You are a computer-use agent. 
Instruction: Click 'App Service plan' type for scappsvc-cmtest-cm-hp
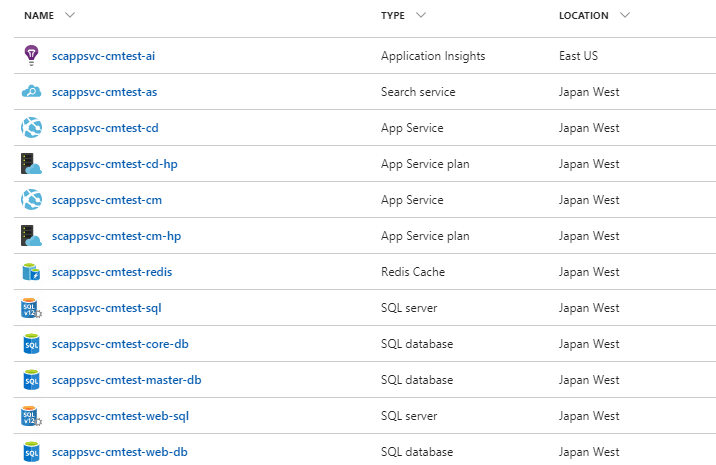[425, 236]
